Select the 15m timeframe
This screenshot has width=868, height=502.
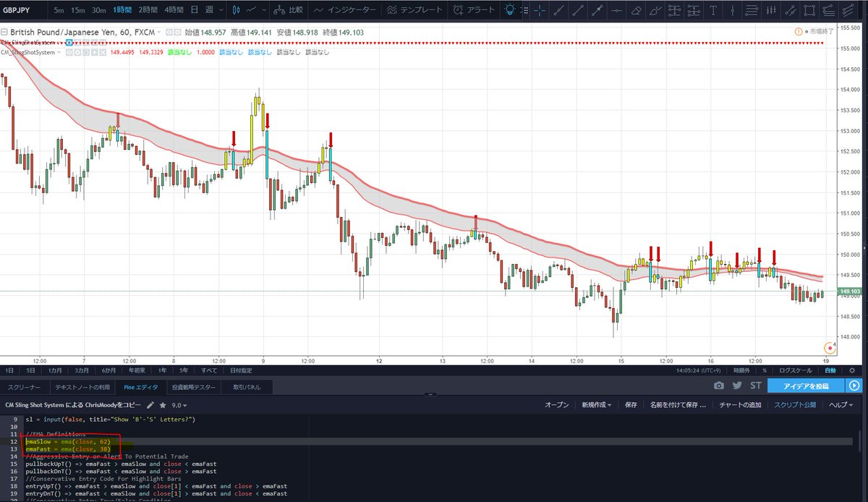coord(77,10)
